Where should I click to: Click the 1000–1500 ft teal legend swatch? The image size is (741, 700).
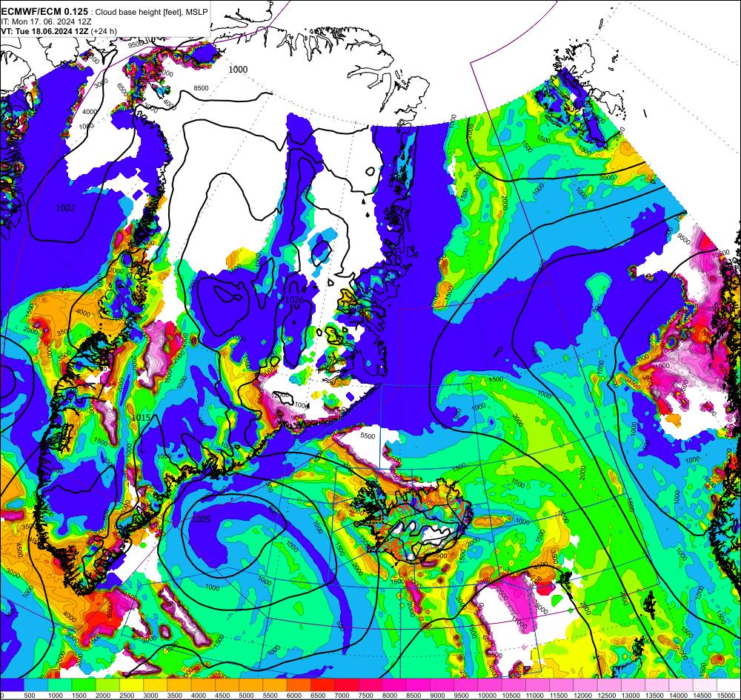pos(60,685)
